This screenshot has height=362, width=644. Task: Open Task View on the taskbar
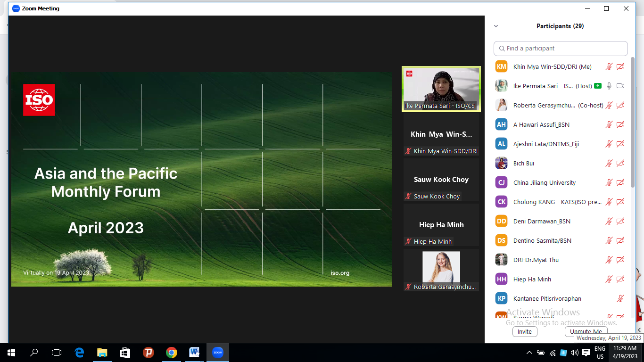57,353
